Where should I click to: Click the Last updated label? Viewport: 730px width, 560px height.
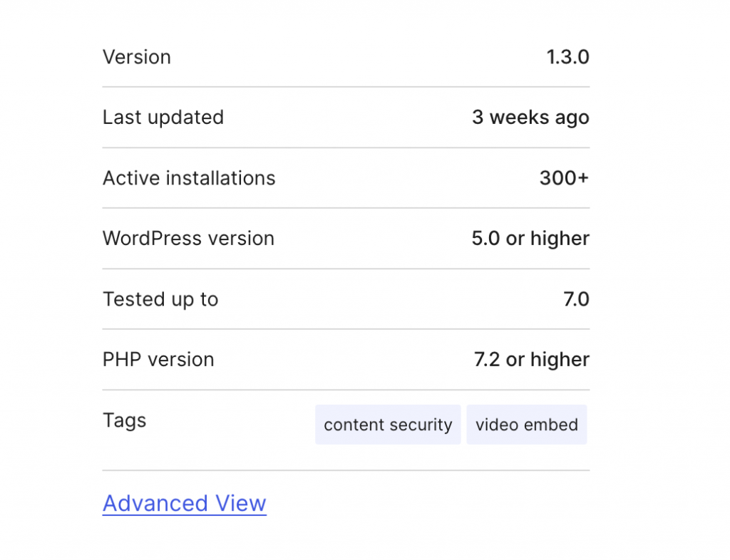click(x=163, y=118)
